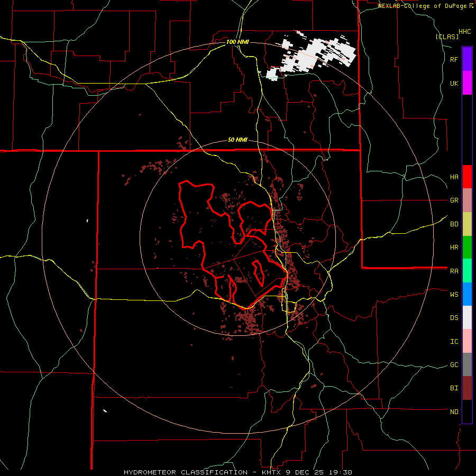This screenshot has width=476, height=476.
Task: Click the '100 NMI' range ring label
Action: tap(237, 42)
